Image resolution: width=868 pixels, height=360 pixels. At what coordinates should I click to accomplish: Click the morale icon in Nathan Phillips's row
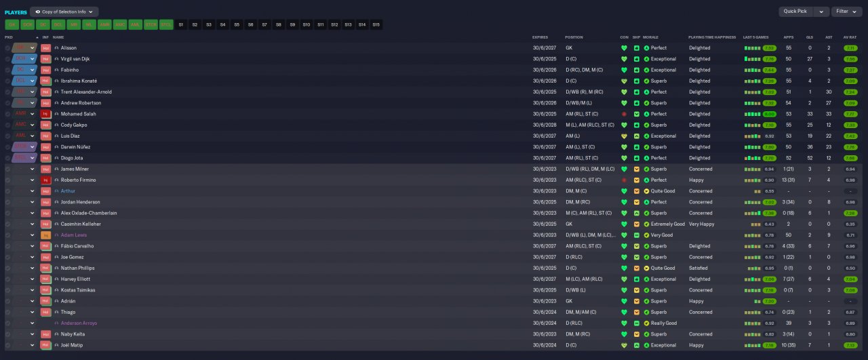(646, 268)
